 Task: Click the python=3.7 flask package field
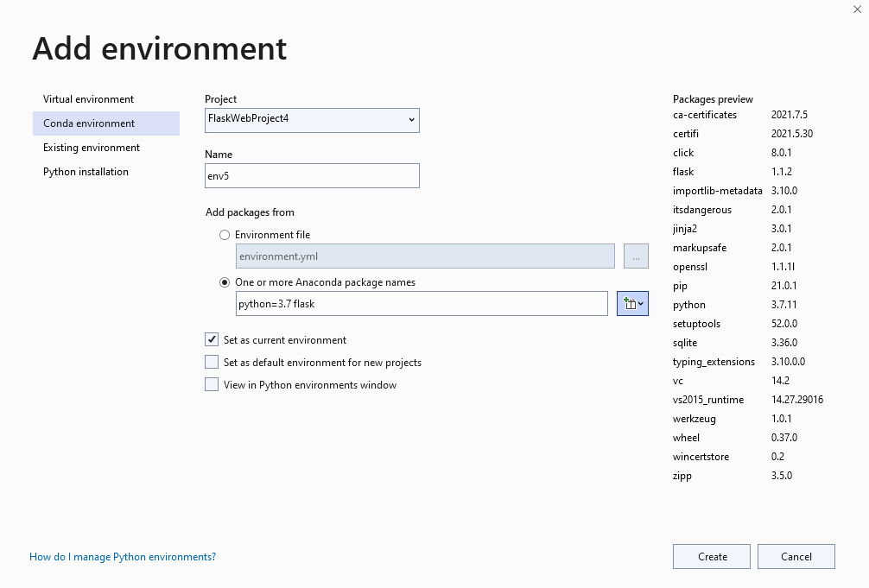click(x=423, y=303)
